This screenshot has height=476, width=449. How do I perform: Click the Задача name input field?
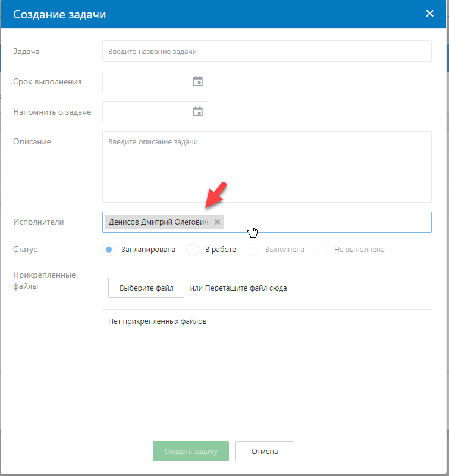pos(266,51)
